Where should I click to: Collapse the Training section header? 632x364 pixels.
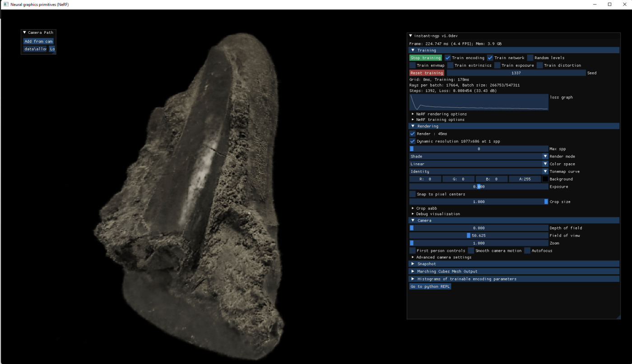(413, 51)
